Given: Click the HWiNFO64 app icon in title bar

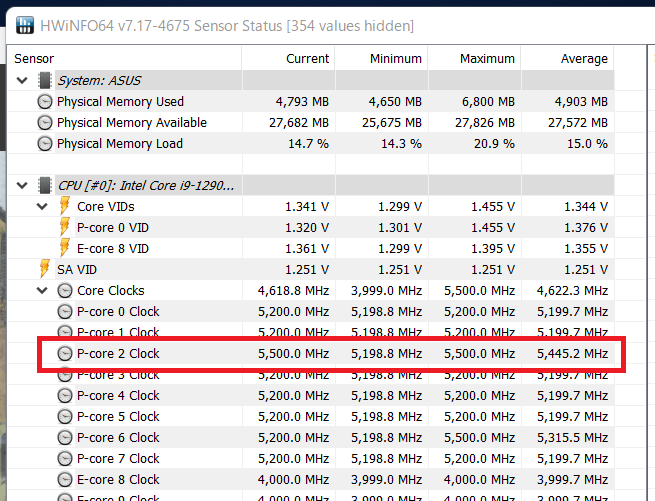Looking at the screenshot, I should 25,25.
